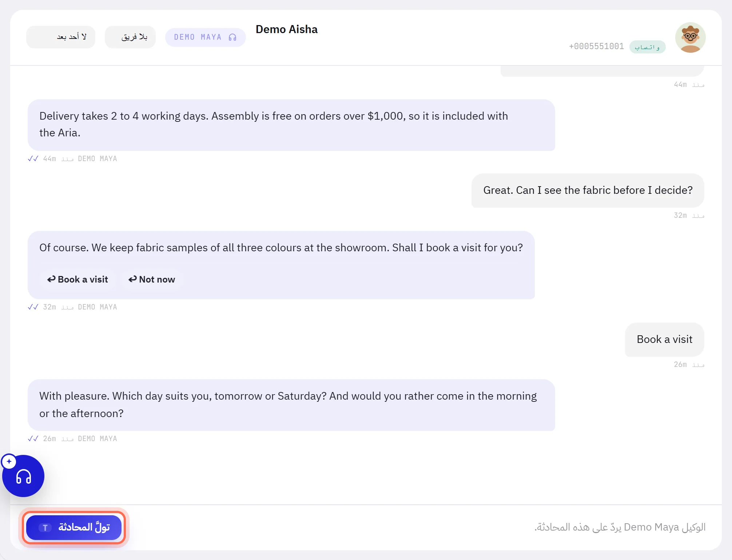
Task: Click the floating headset support button
Action: [23, 476]
